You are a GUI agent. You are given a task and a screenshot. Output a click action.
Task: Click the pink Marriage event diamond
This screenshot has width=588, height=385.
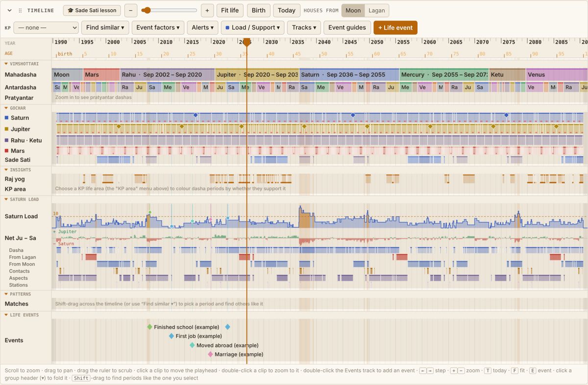(210, 354)
